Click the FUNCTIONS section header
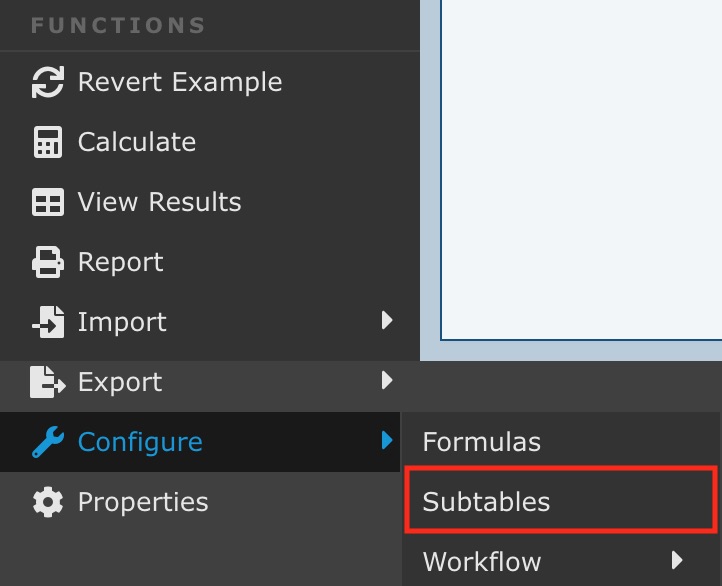This screenshot has width=722, height=586. point(118,25)
